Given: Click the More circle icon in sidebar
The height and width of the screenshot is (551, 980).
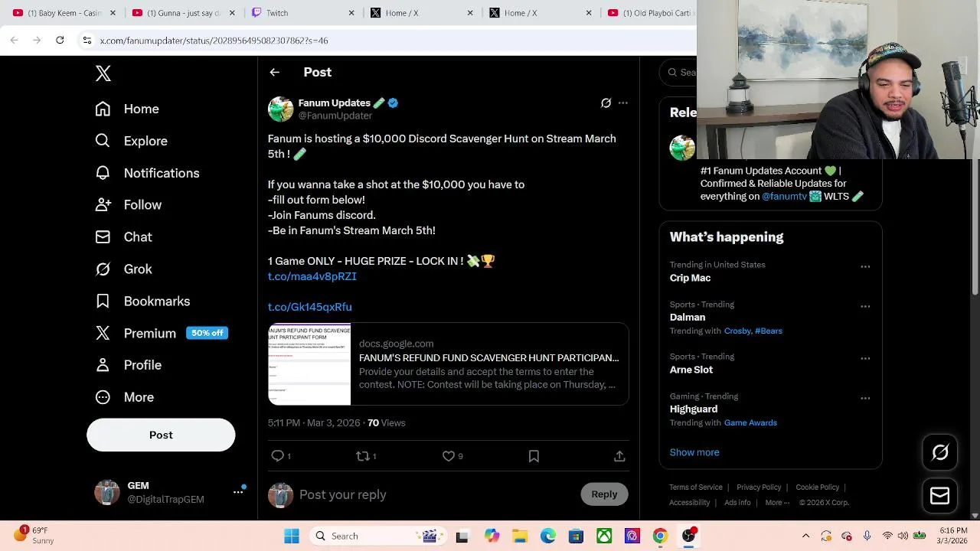Looking at the screenshot, I should pyautogui.click(x=103, y=397).
